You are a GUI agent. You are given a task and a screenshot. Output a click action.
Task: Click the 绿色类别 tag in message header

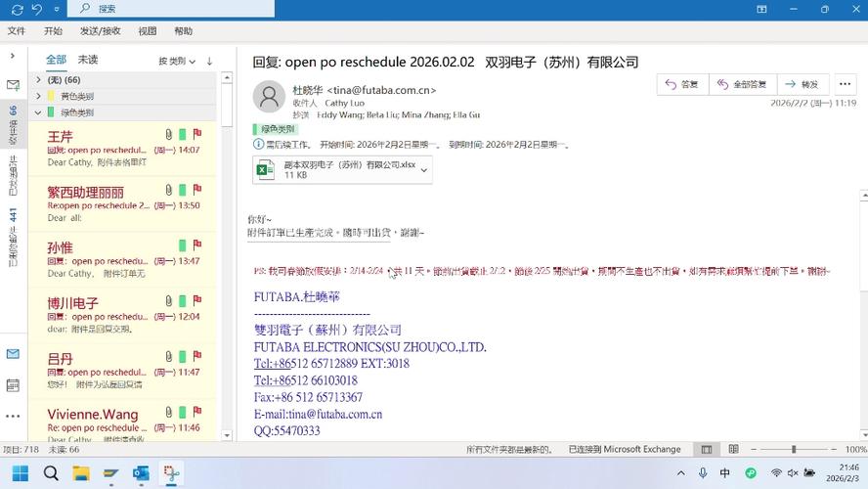tap(275, 129)
